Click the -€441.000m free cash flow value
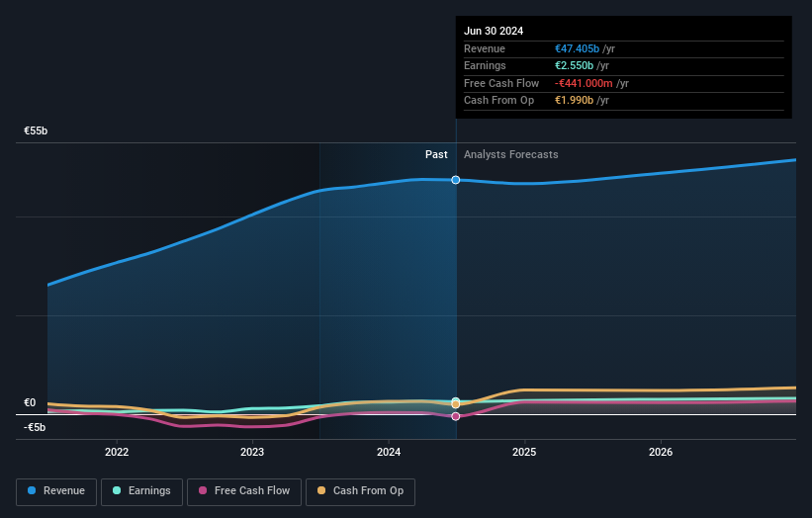The height and width of the screenshot is (518, 812). point(584,83)
